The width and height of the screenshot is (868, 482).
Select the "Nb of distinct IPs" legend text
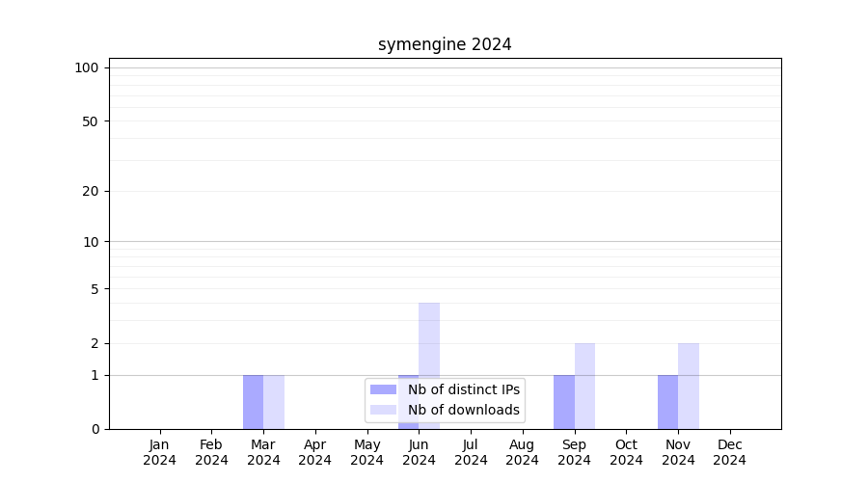click(463, 389)
